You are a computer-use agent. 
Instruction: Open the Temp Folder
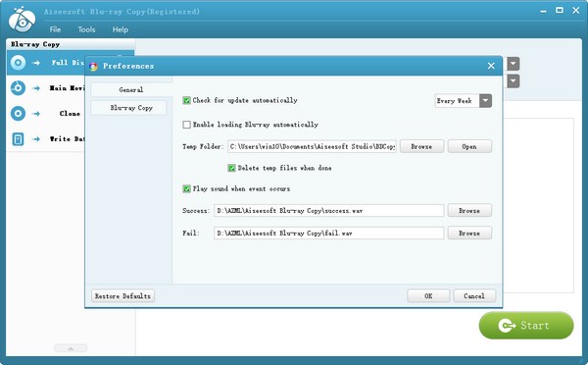469,146
